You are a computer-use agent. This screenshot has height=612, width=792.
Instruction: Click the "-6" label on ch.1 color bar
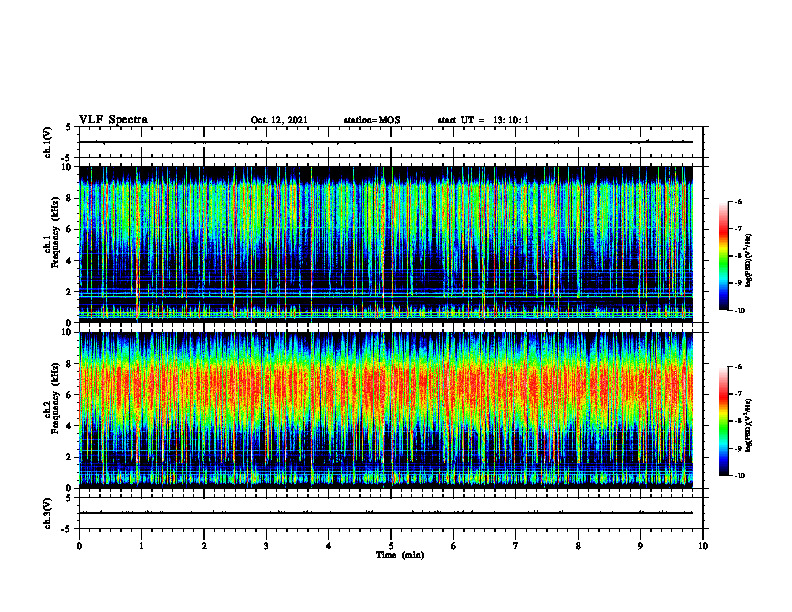pos(737,202)
